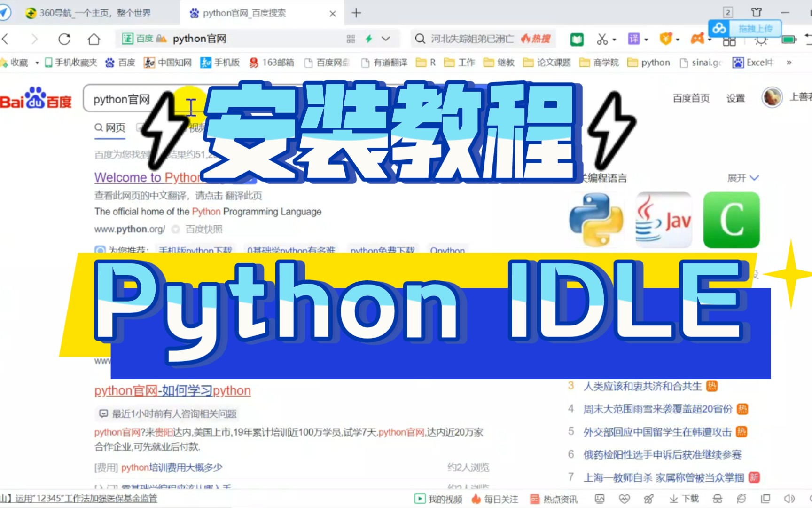
Task: Expand the screenshot tool dropdown arrow
Action: click(x=614, y=40)
